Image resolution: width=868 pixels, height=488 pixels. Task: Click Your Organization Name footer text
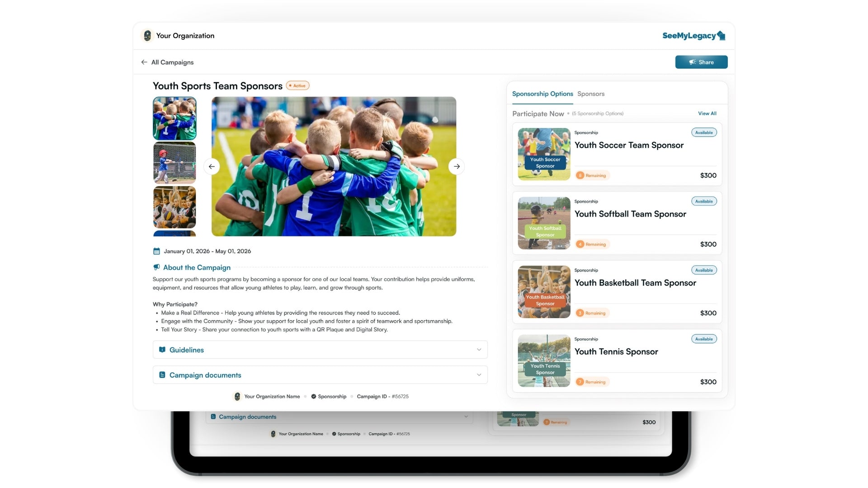pos(272,397)
